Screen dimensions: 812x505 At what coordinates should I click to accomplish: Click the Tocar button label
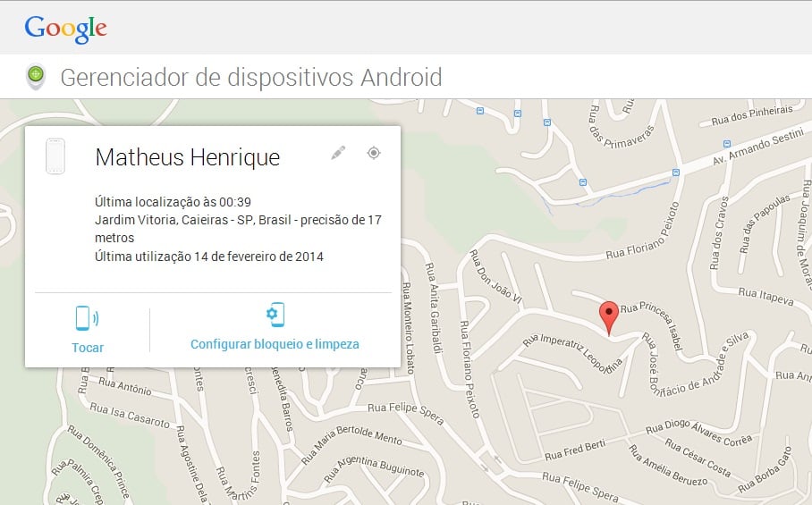point(88,348)
